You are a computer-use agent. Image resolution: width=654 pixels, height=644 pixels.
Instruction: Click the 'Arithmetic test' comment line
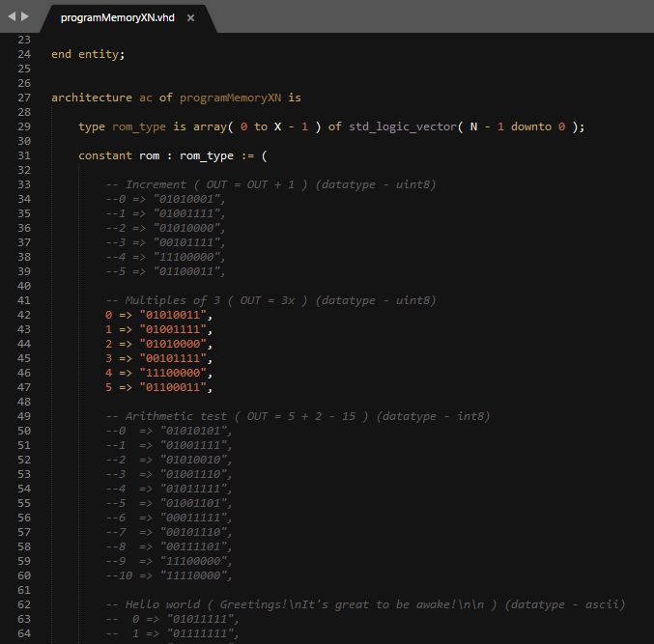298,416
